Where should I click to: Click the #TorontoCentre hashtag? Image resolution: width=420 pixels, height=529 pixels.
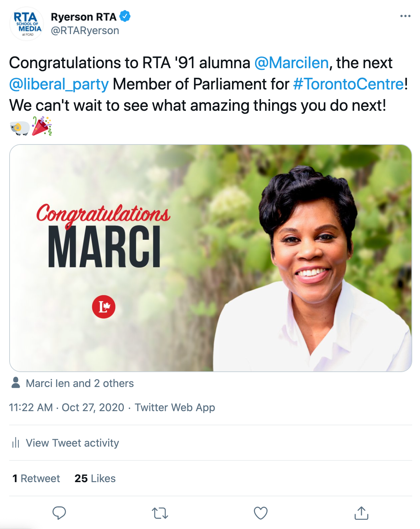coord(349,84)
